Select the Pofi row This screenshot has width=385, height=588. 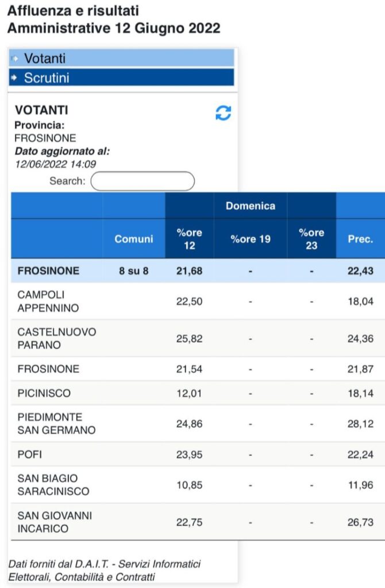[30, 454]
